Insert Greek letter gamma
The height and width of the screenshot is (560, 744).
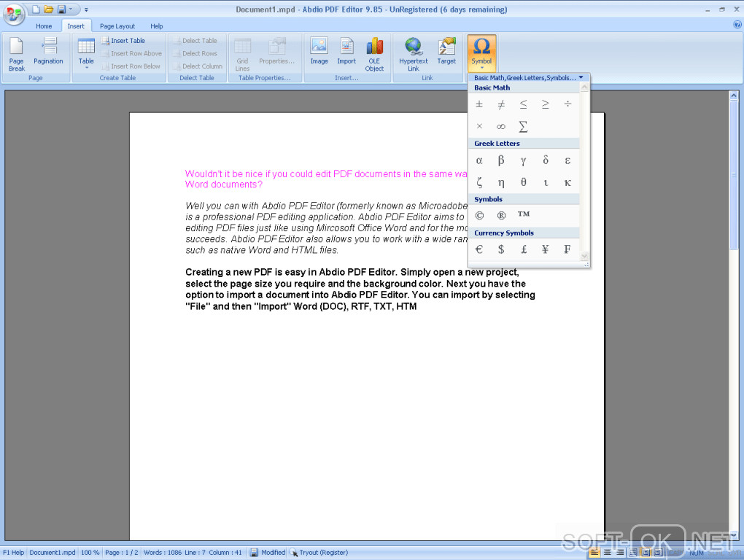click(524, 160)
